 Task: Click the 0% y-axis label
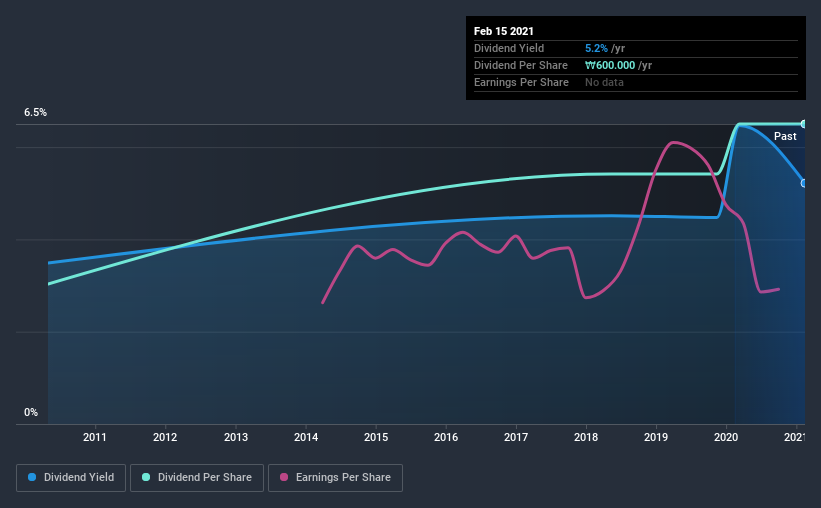pos(31,413)
